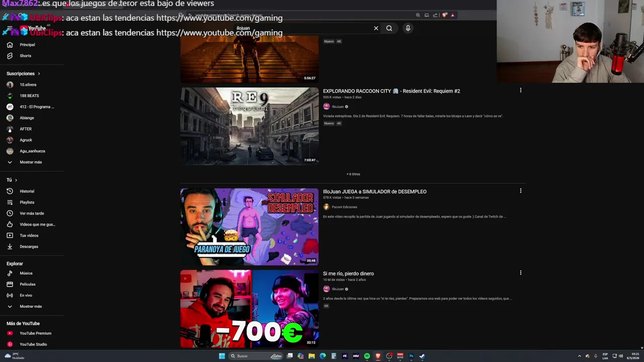Click the browser address bar URL

click(229, 15)
